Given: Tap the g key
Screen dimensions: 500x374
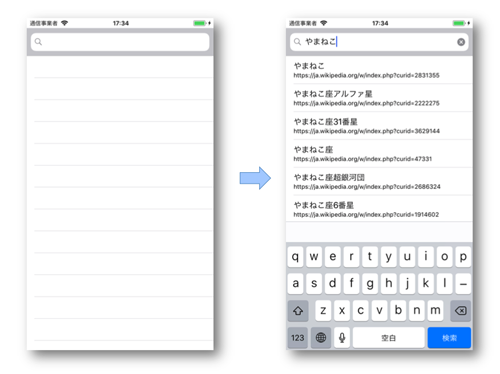Looking at the screenshot, I should [370, 284].
